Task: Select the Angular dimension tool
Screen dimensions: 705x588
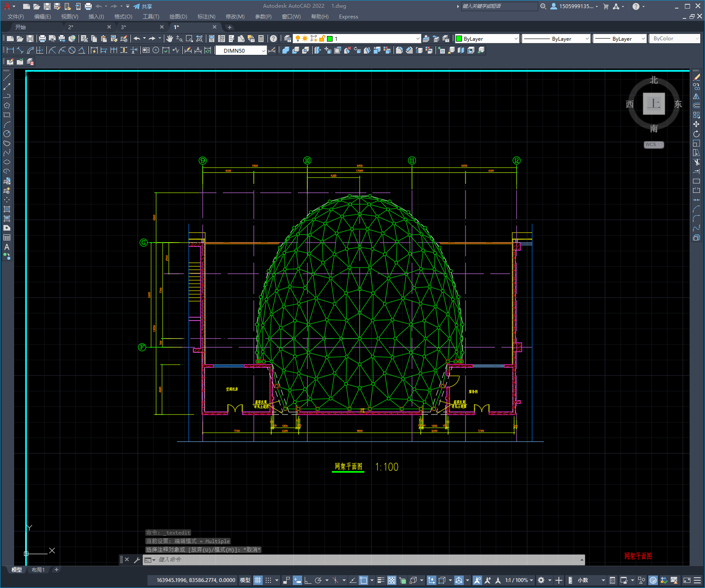Action: [81, 50]
